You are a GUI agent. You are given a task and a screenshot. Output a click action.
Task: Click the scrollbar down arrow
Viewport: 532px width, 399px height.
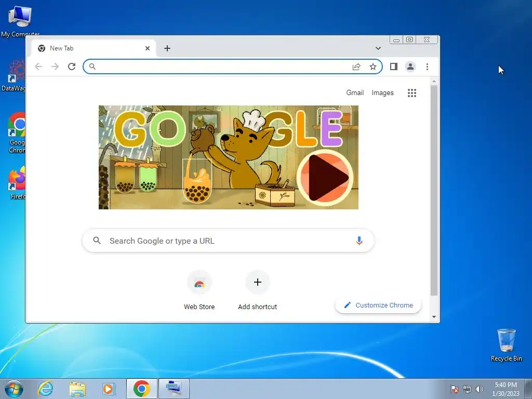click(434, 317)
